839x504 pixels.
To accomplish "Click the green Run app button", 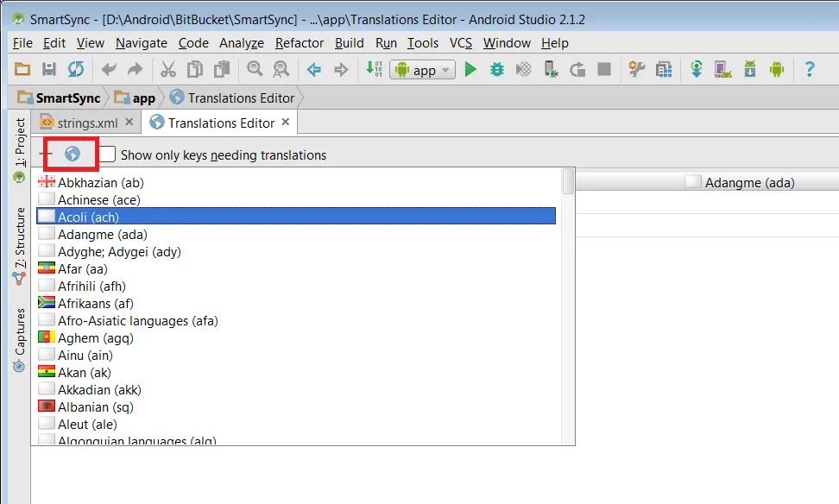I will pos(470,70).
